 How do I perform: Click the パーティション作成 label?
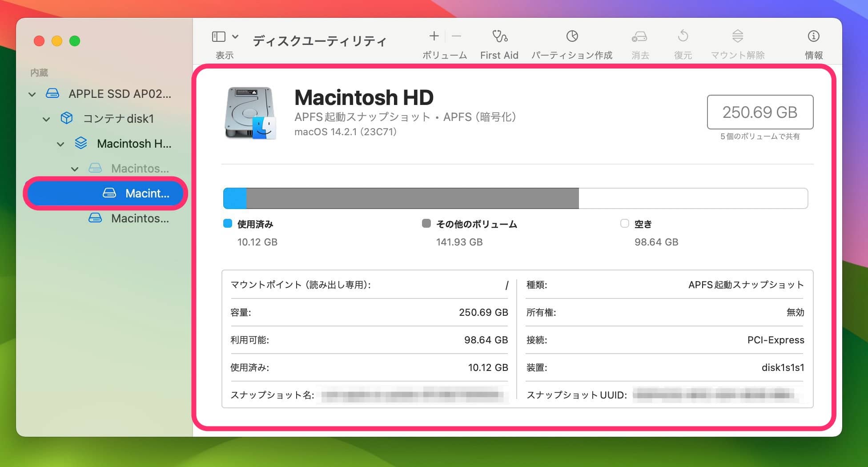[572, 55]
